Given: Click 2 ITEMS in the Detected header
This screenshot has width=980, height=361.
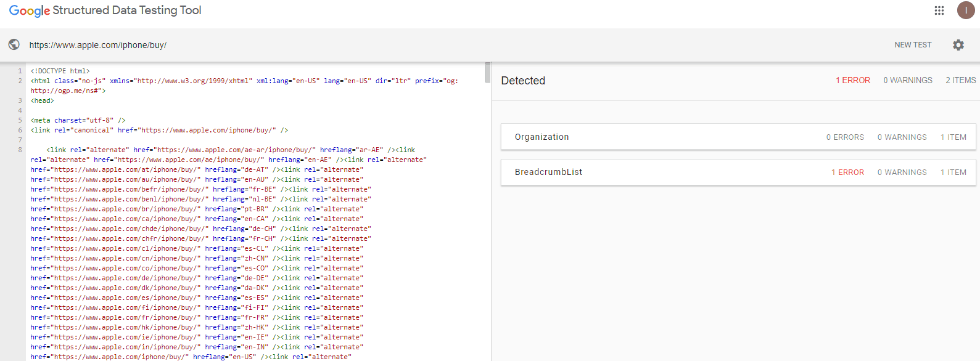Looking at the screenshot, I should pos(960,81).
